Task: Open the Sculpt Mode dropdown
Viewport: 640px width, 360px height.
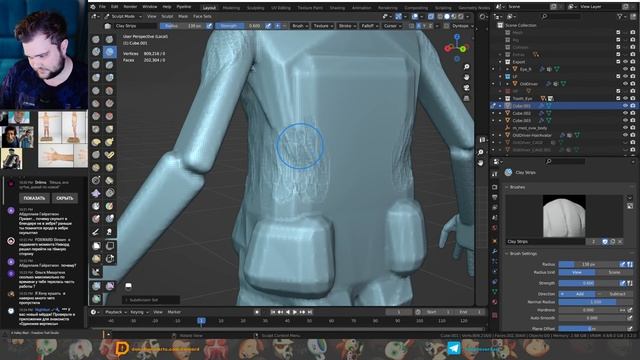Action: point(123,16)
